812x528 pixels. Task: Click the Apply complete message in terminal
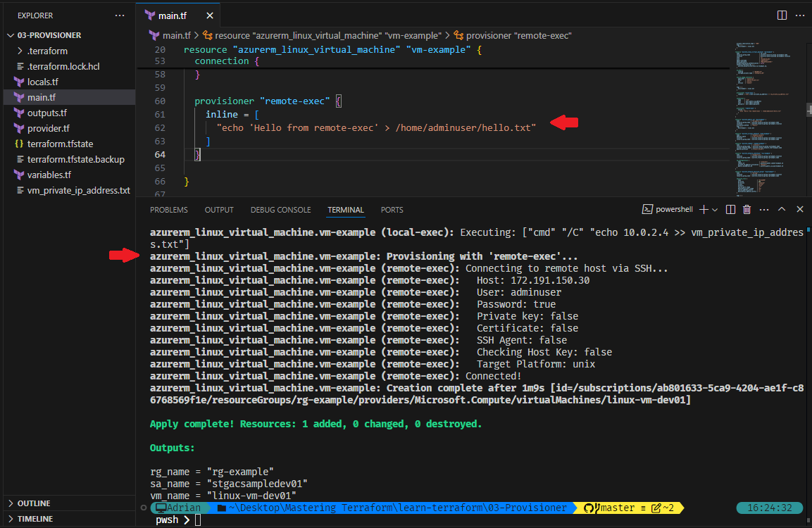[316, 424]
